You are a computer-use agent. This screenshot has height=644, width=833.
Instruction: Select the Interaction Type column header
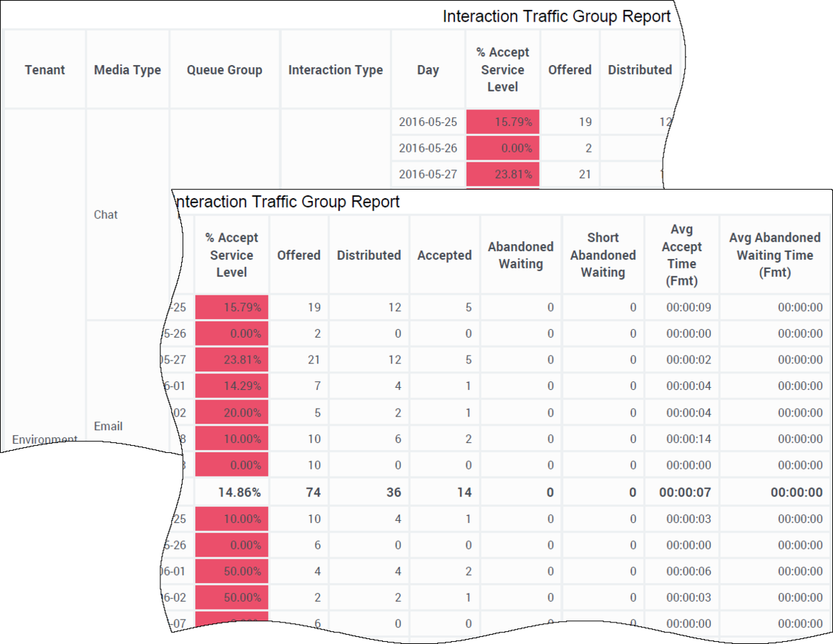click(x=335, y=69)
